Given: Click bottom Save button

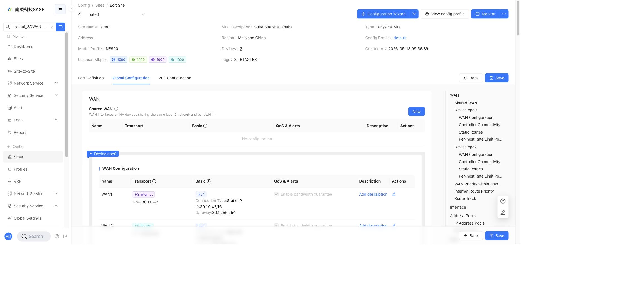Looking at the screenshot, I should coord(497,236).
